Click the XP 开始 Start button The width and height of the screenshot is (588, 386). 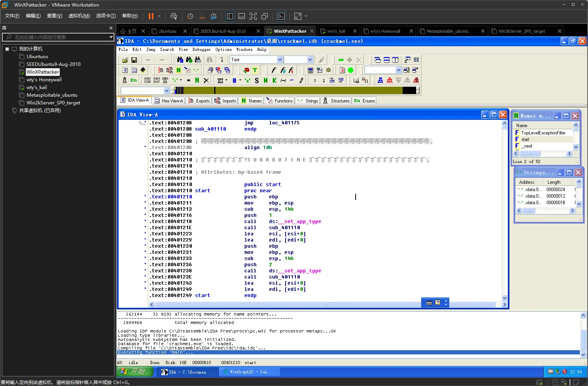pos(135,371)
